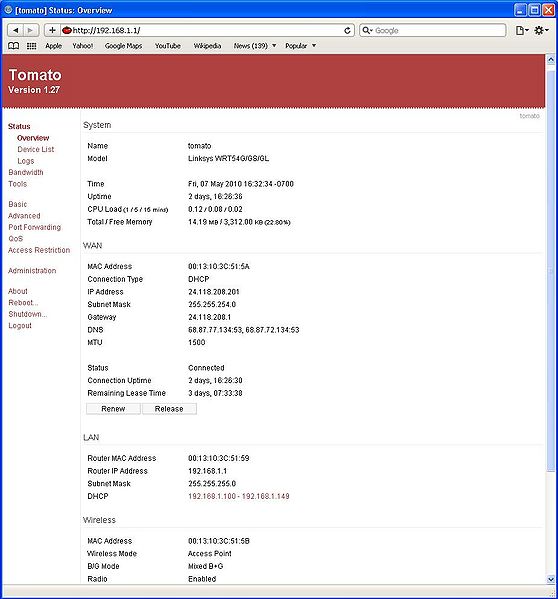Click the forward navigation arrow

31,30
